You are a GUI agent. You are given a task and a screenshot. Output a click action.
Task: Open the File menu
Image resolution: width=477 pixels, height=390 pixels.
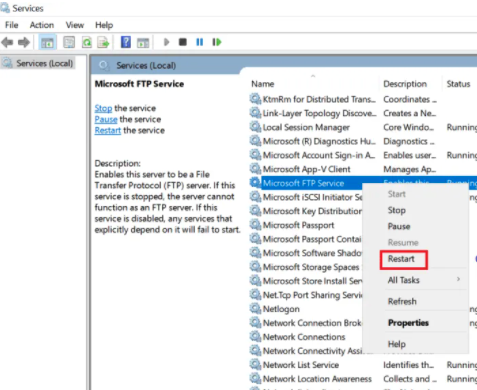click(x=12, y=25)
